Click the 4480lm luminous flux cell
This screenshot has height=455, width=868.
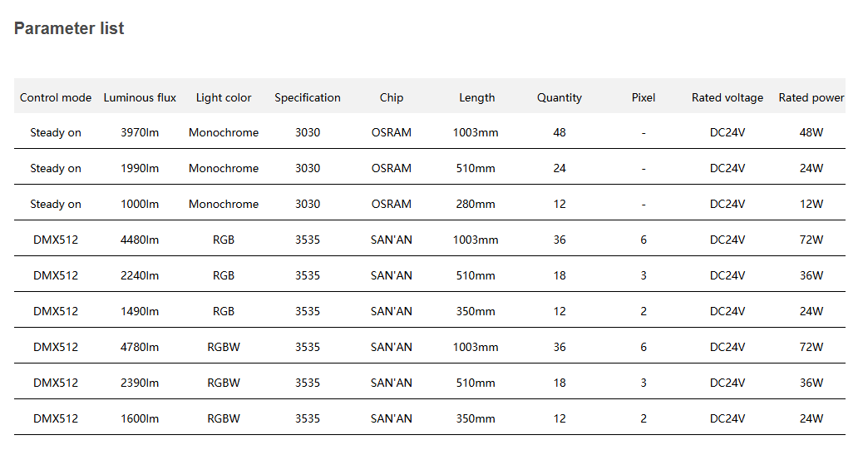(140, 240)
